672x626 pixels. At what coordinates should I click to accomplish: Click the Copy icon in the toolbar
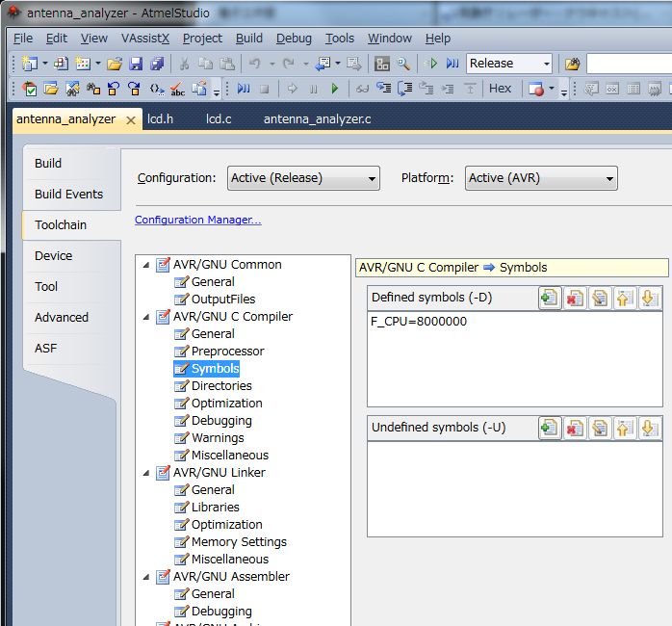[206, 64]
